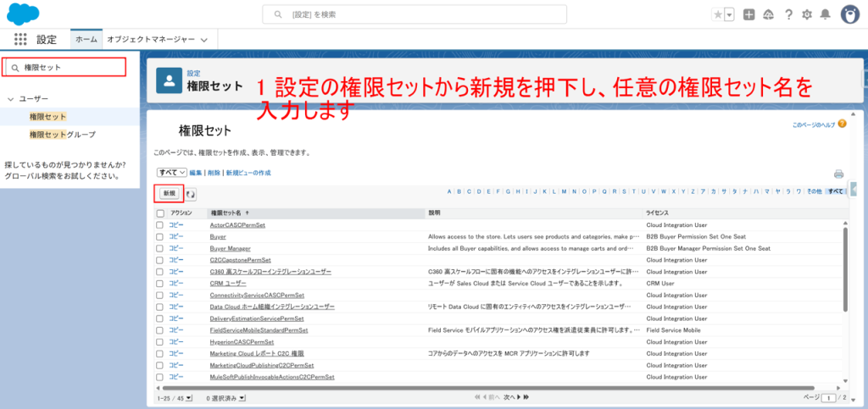The height and width of the screenshot is (409, 868).
Task: Select the ActorCASCPermSet row checkbox
Action: (159, 225)
